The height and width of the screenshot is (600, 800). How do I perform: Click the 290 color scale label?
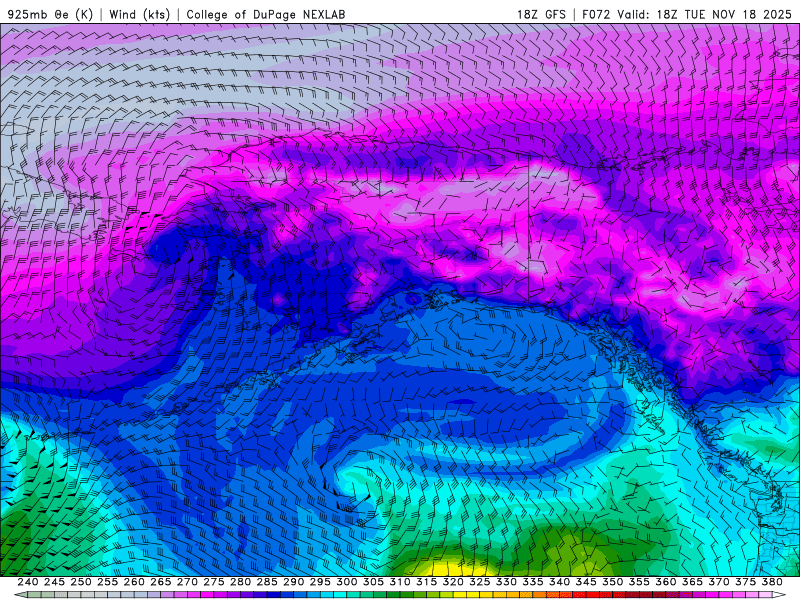[x=293, y=582]
